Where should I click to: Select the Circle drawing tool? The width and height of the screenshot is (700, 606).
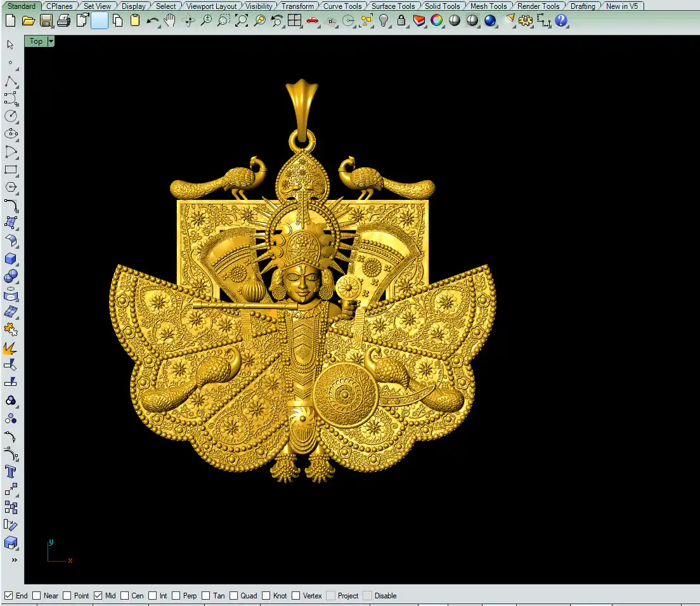coord(11,116)
